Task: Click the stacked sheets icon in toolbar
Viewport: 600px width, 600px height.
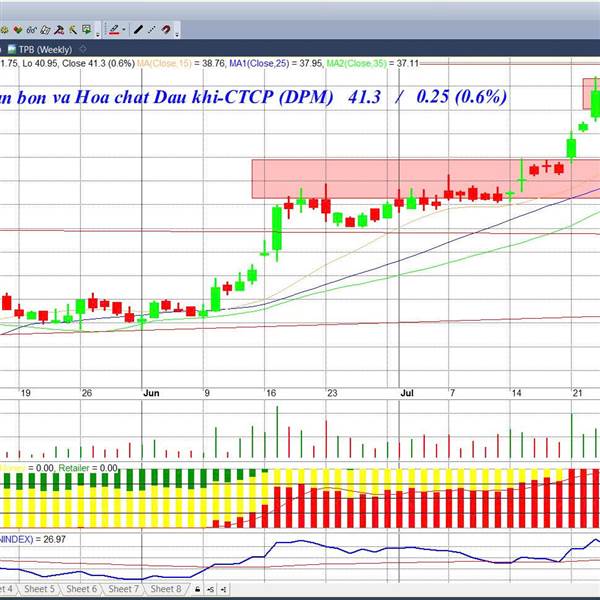Action: point(45,30)
